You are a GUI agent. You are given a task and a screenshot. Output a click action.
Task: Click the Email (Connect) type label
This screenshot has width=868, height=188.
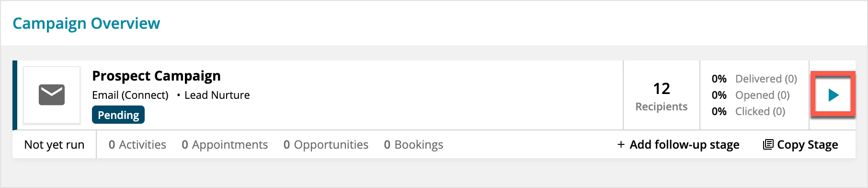130,95
